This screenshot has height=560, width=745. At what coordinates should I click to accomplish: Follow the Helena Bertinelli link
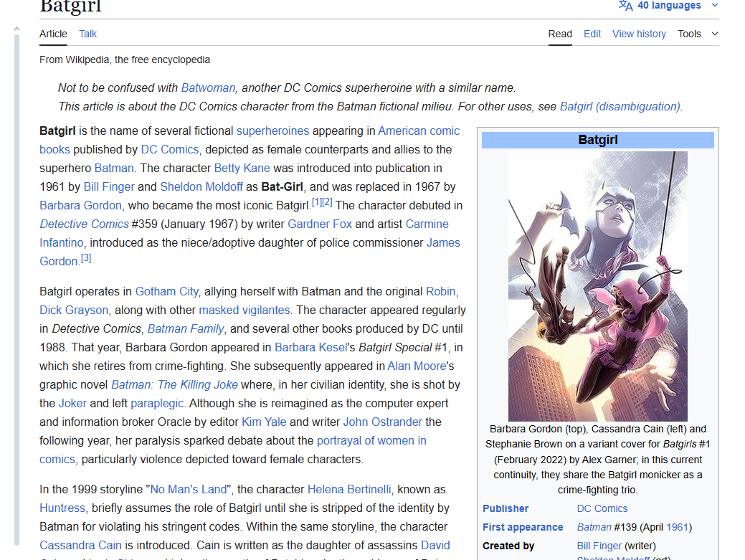[x=349, y=489]
